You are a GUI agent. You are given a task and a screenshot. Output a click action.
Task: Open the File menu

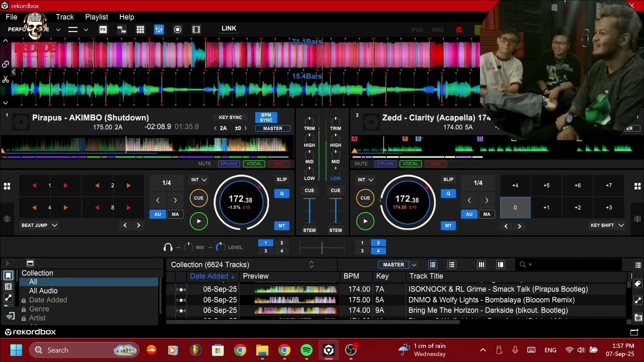click(12, 17)
